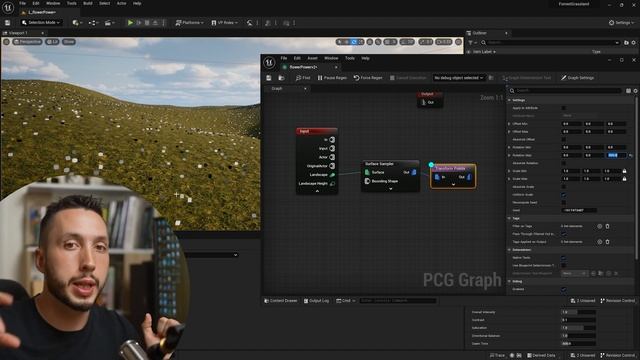This screenshot has height=360, width=640.
Task: Browse to asset in Content Browser icon
Action: coord(281,78)
